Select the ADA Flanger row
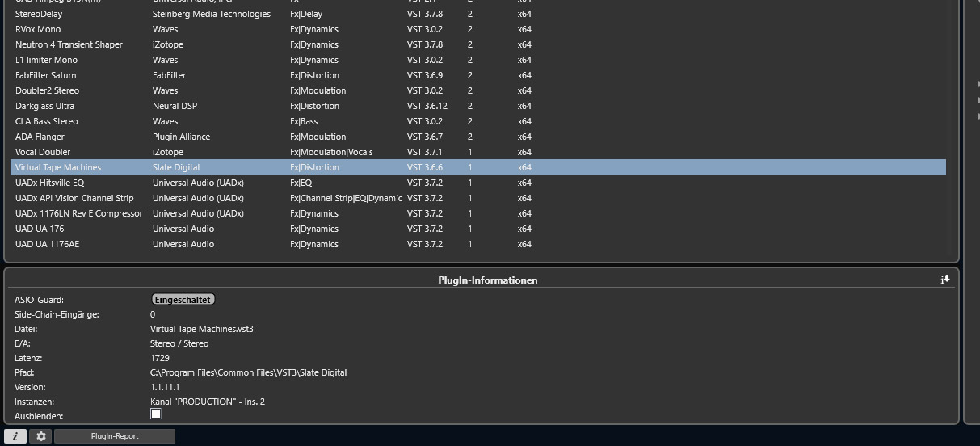The width and height of the screenshot is (980, 446). pos(478,137)
